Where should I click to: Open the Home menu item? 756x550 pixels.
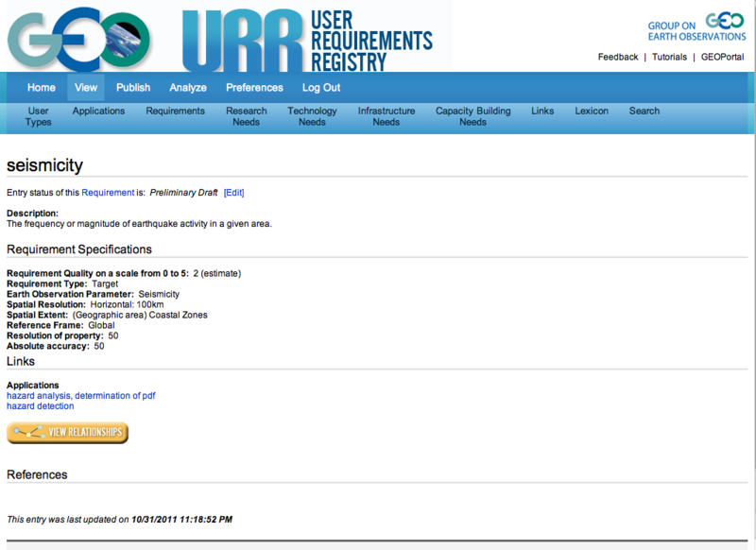[x=42, y=88]
